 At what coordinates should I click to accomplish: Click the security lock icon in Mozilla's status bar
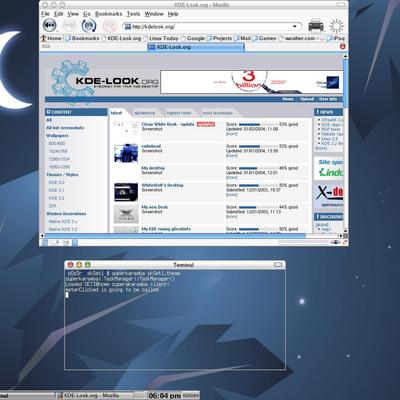(345, 242)
